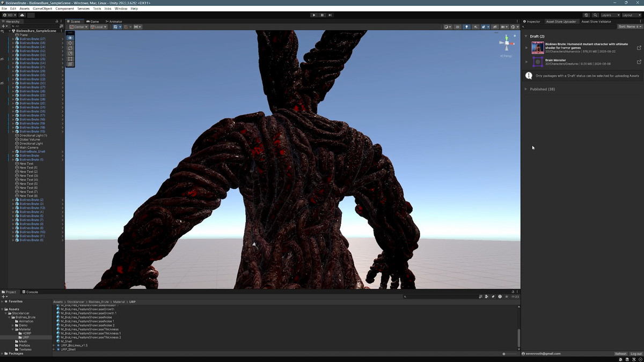Expand Biolines Brute (37) in Hierarchy

13,39
